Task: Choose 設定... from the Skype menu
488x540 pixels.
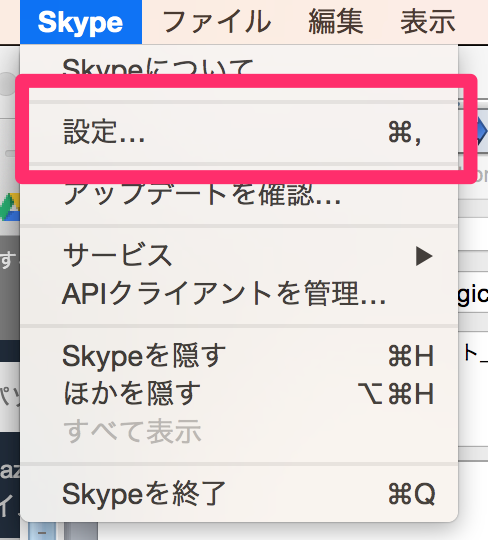Action: (x=239, y=133)
